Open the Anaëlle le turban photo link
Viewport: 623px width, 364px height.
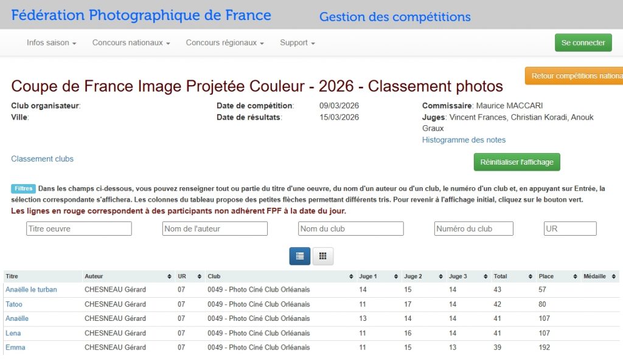pyautogui.click(x=31, y=290)
